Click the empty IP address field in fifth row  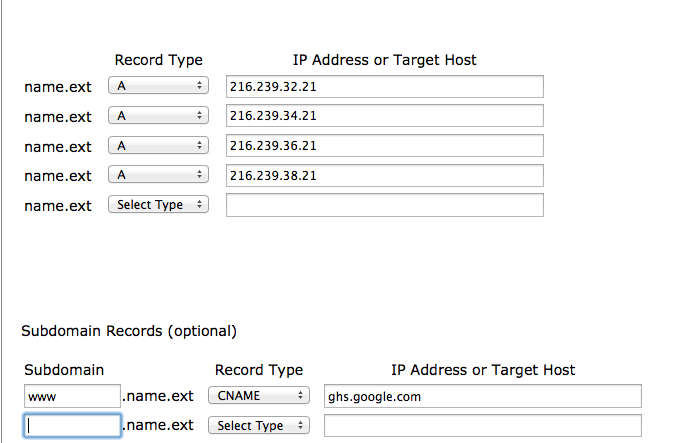pos(384,205)
